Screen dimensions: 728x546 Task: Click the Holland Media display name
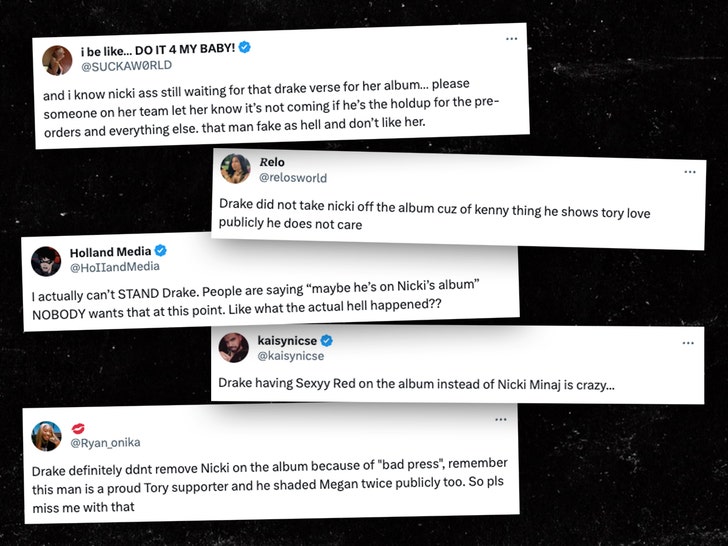[x=110, y=252]
